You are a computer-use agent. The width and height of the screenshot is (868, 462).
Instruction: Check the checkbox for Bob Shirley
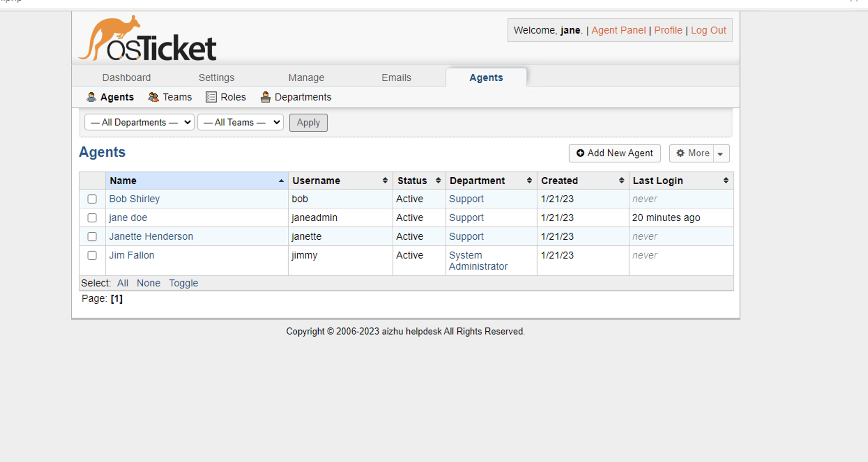coord(92,199)
